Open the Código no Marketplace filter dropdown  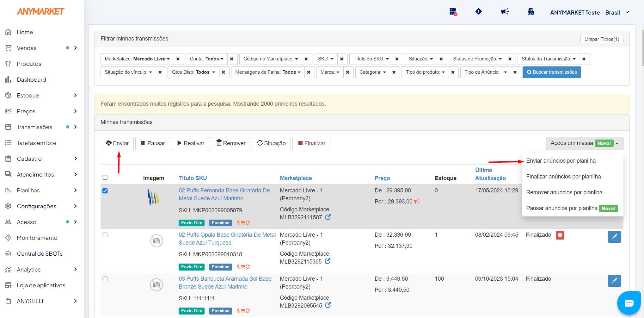pos(271,59)
